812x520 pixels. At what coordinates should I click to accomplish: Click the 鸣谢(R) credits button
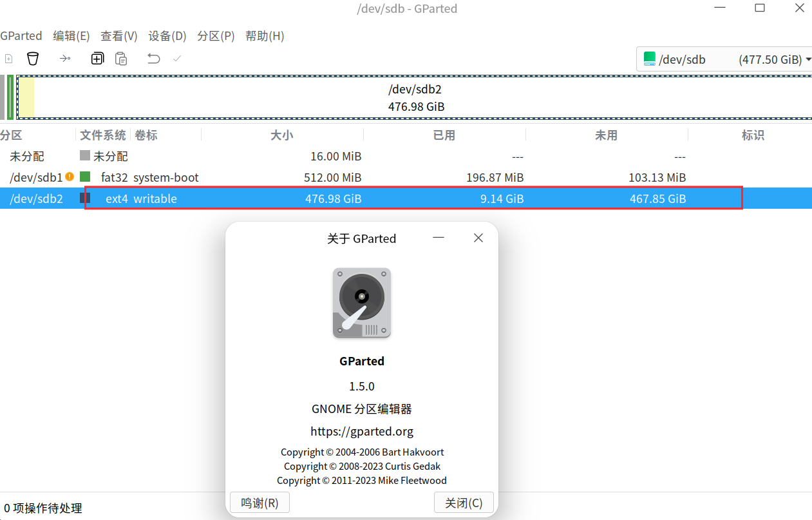pos(260,503)
